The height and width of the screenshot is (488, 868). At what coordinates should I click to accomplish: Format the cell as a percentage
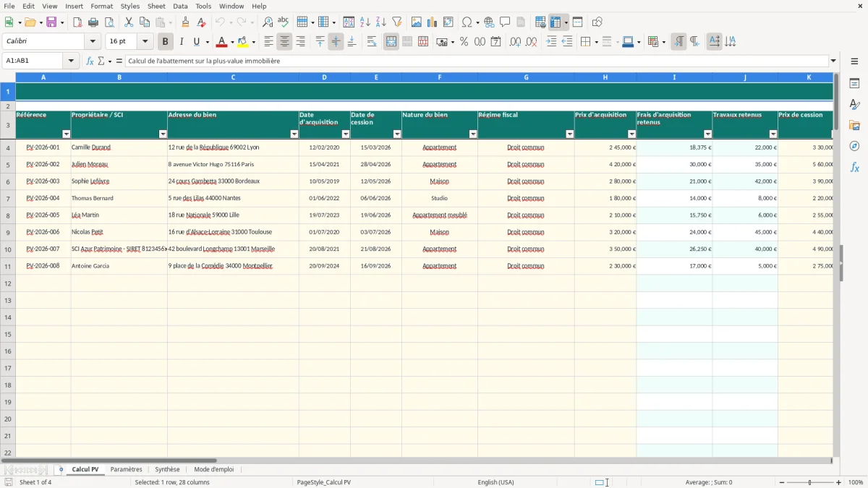pyautogui.click(x=464, y=42)
